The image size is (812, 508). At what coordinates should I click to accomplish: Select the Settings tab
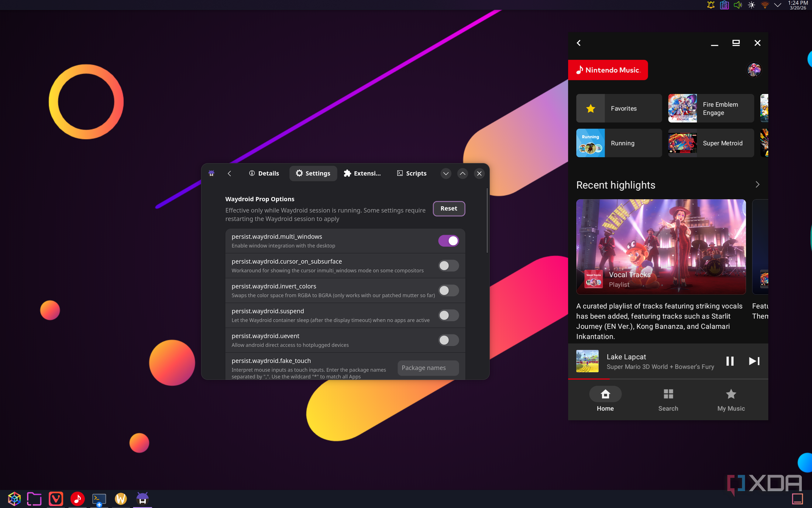coord(313,173)
